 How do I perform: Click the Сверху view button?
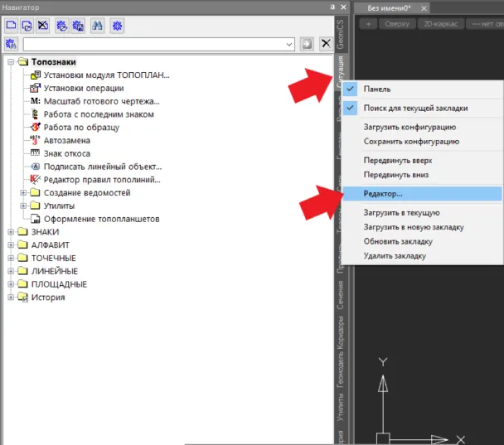coord(397,24)
